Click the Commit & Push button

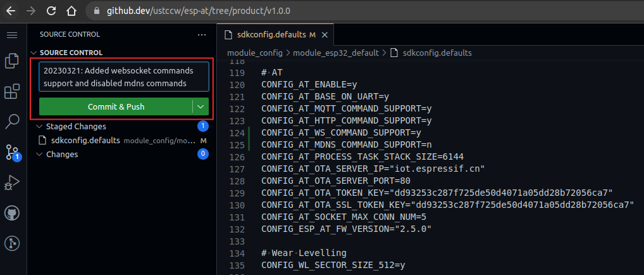click(116, 106)
